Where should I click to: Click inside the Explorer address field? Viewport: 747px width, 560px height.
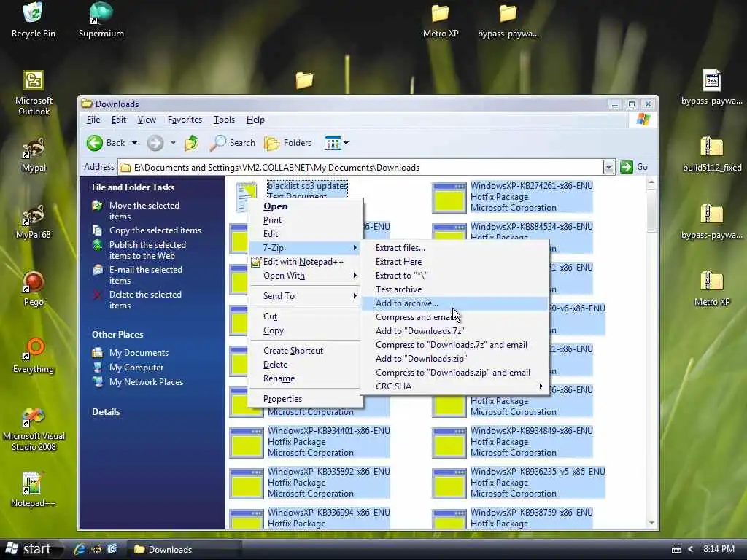tap(360, 168)
